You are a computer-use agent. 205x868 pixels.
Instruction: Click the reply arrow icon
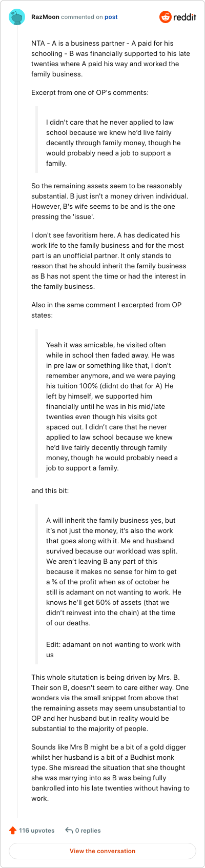[x=69, y=830]
